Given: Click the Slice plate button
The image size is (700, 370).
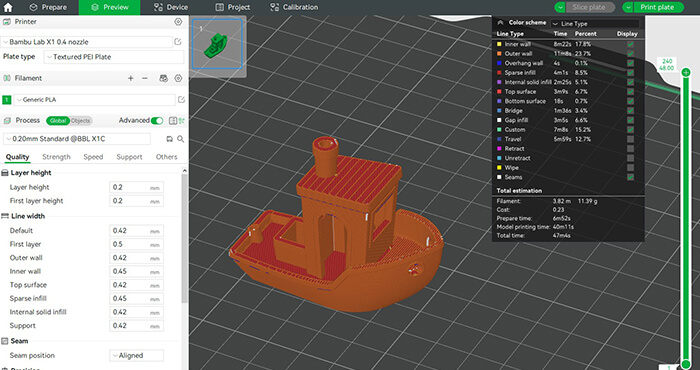Looking at the screenshot, I should pos(590,7).
